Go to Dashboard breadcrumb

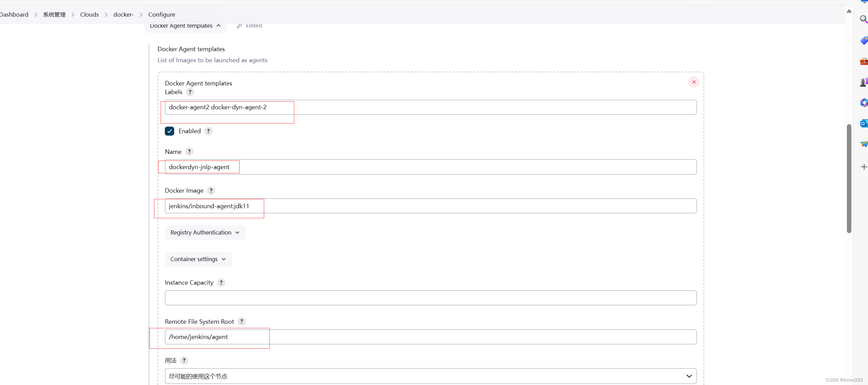14,15
